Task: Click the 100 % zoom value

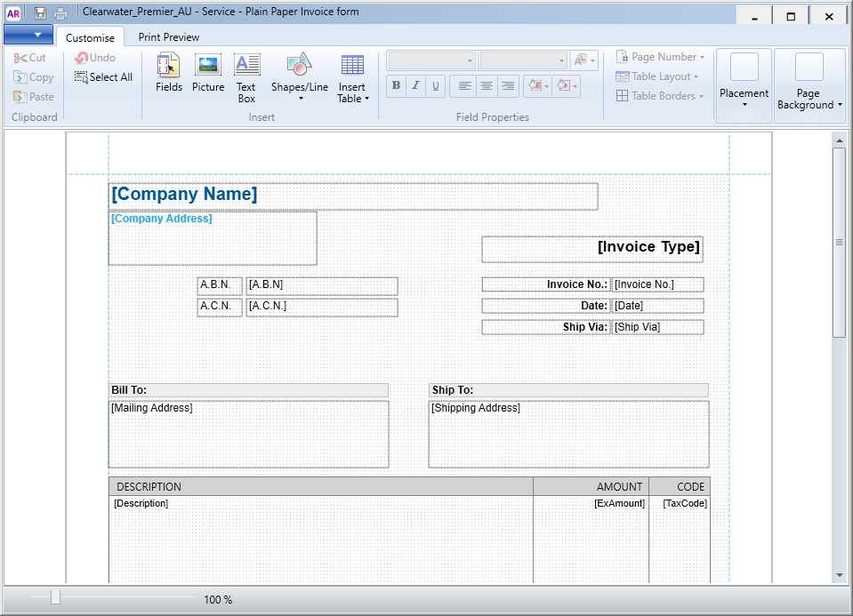Action: [218, 600]
